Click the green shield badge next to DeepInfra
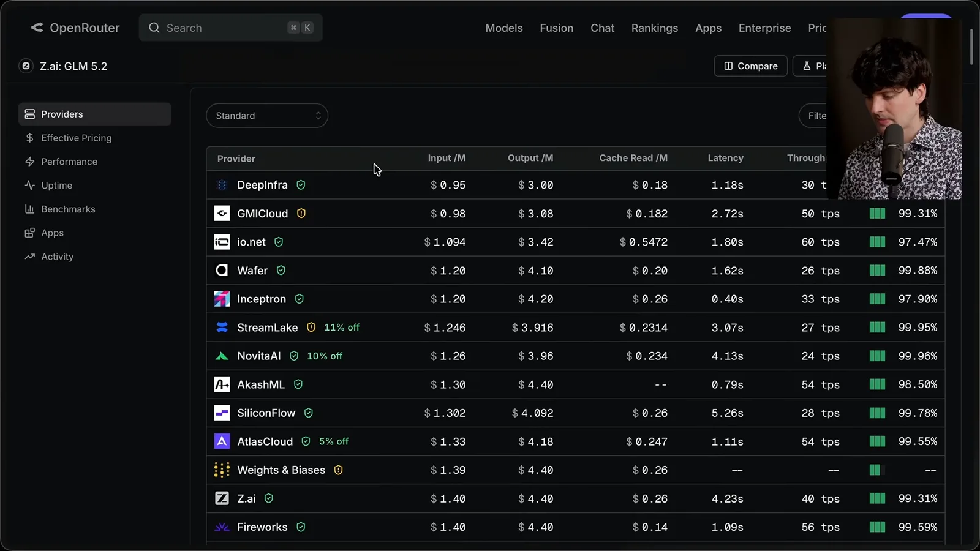Screen dimensions: 980x551 point(301,185)
